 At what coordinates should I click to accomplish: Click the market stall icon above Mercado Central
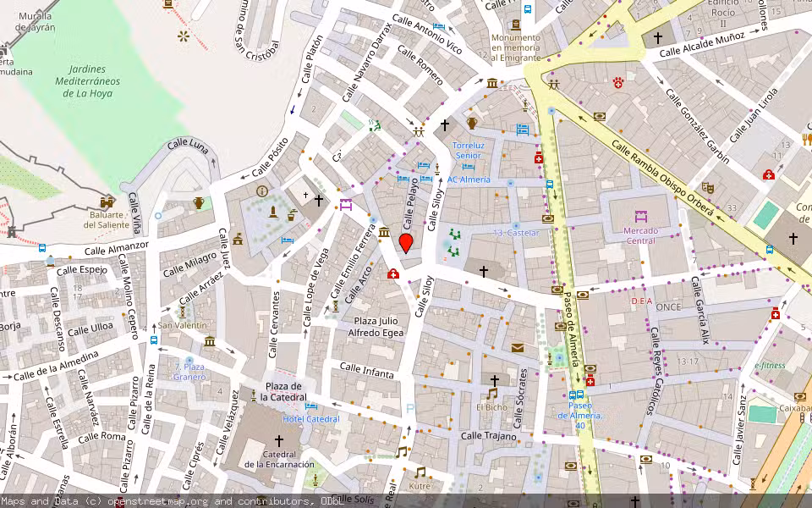pos(640,216)
